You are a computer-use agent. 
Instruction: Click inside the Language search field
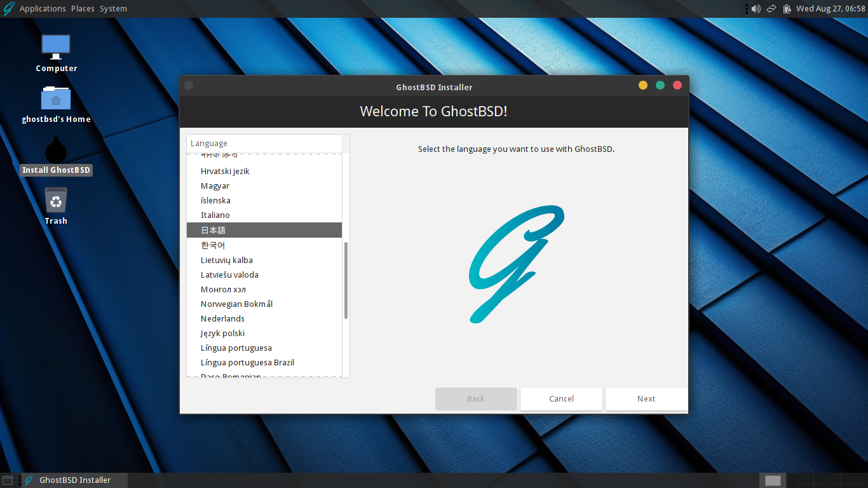point(266,143)
